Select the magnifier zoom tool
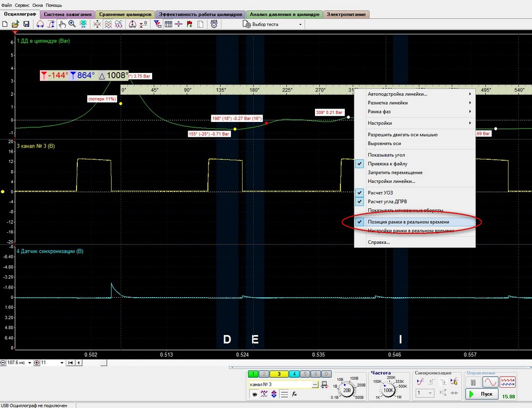Image resolution: width=532 pixels, height=408 pixels. 72,24
